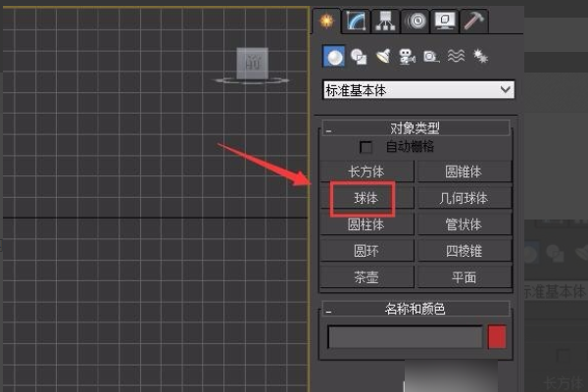The width and height of the screenshot is (588, 392).
Task: Select the Shapes category icon
Action: 359,57
